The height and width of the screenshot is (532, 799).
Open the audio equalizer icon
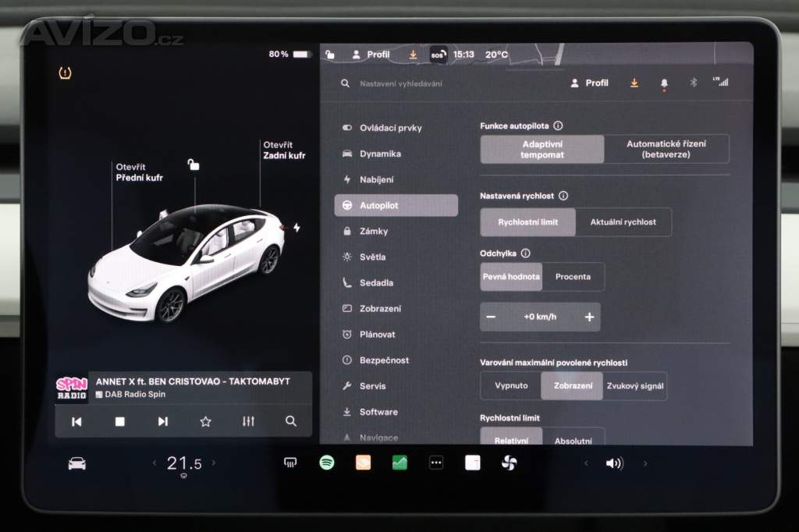(x=248, y=421)
